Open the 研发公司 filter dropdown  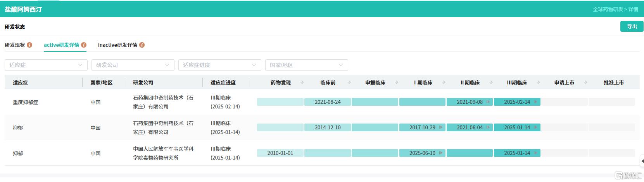coord(133,65)
